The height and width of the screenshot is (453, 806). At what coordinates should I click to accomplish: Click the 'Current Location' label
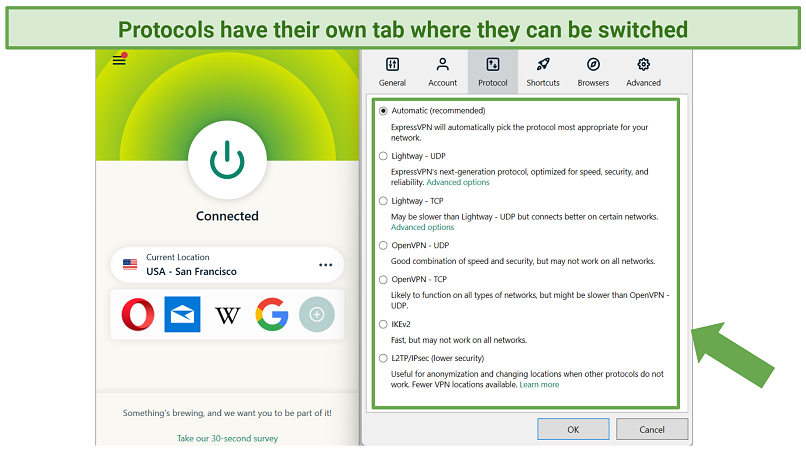(x=177, y=257)
